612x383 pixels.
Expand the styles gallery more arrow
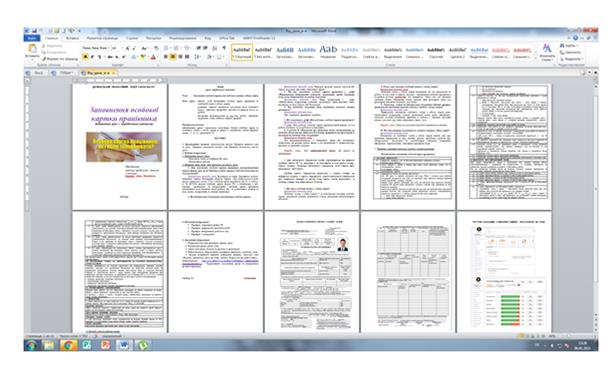point(535,58)
